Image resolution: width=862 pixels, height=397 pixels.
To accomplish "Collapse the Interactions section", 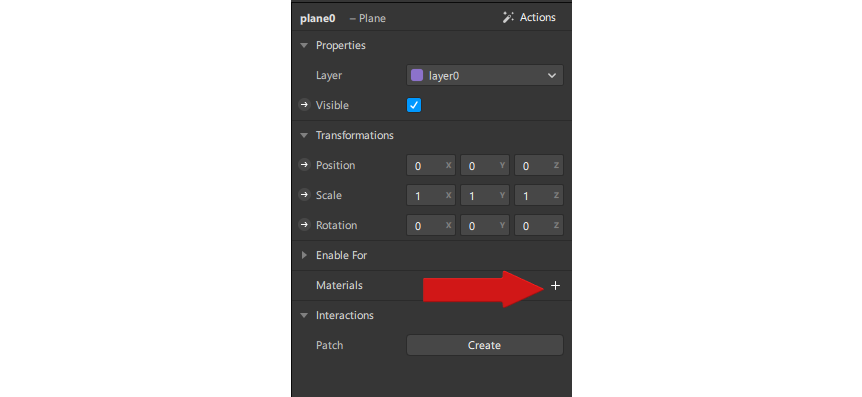I will pyautogui.click(x=304, y=316).
